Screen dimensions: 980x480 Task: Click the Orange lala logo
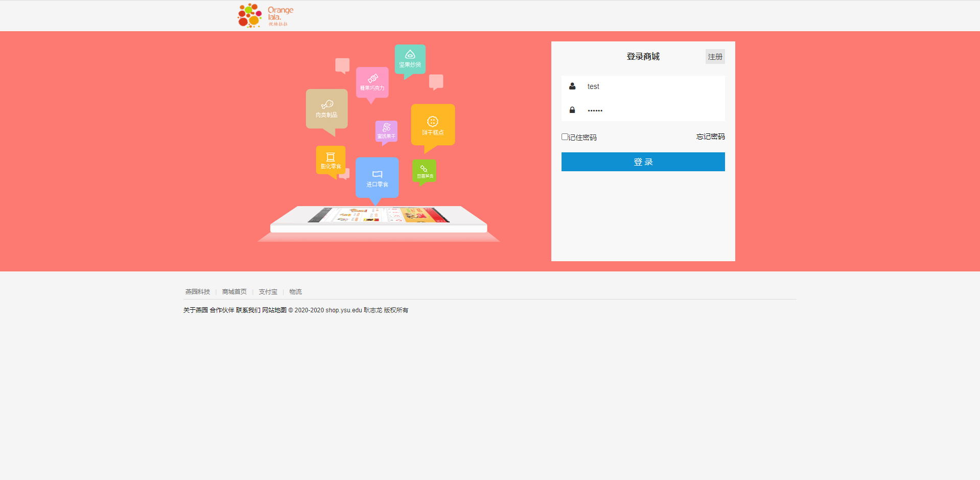(x=266, y=15)
